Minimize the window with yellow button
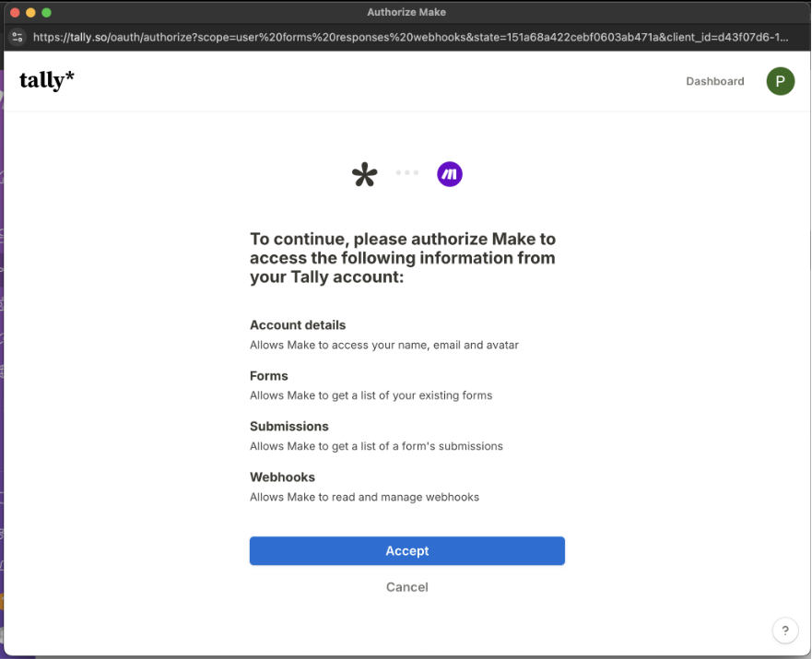812x659 pixels. click(30, 12)
